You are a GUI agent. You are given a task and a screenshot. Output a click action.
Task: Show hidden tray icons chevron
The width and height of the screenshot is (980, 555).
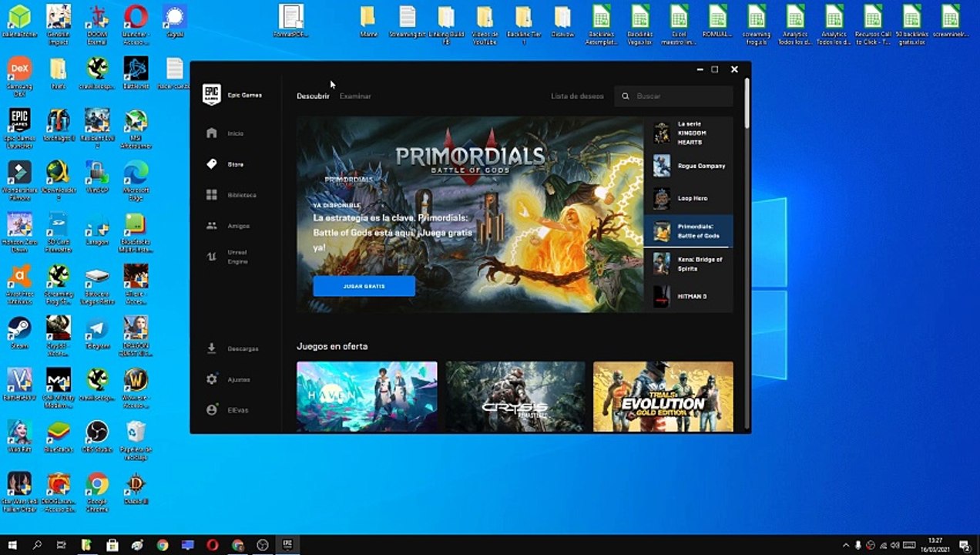pos(846,545)
